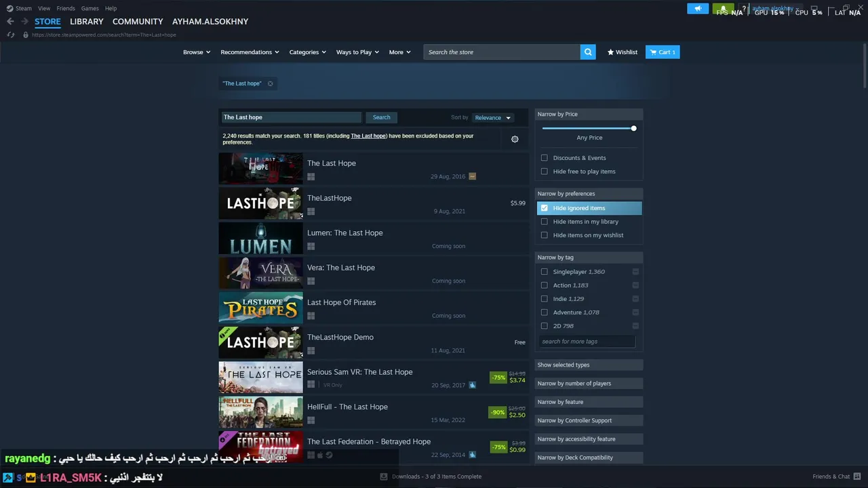The height and width of the screenshot is (488, 868).
Task: Expand the Show selected types section
Action: coord(589,365)
